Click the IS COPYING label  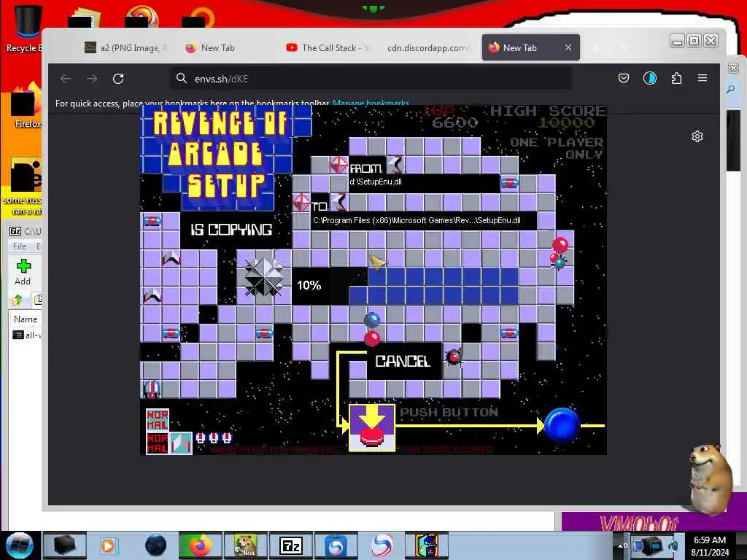pyautogui.click(x=231, y=230)
